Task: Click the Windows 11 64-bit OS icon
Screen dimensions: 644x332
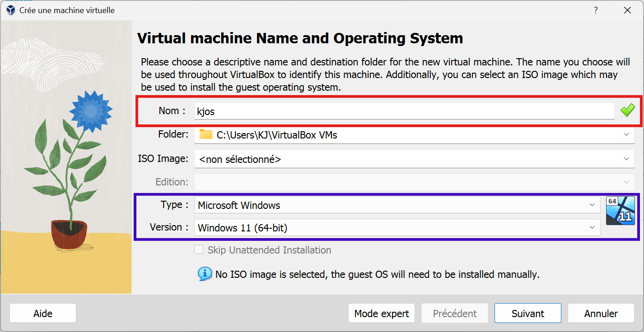Action: point(621,210)
